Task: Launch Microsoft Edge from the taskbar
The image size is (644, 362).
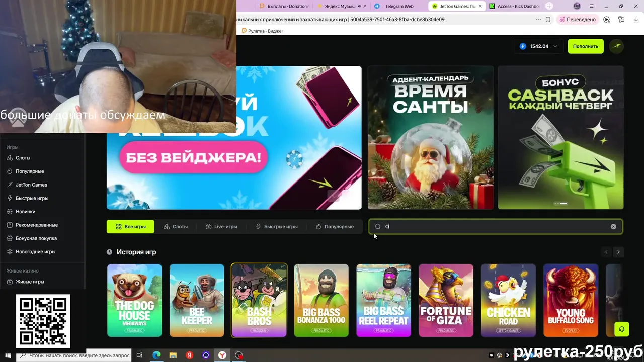Action: pyautogui.click(x=156, y=355)
